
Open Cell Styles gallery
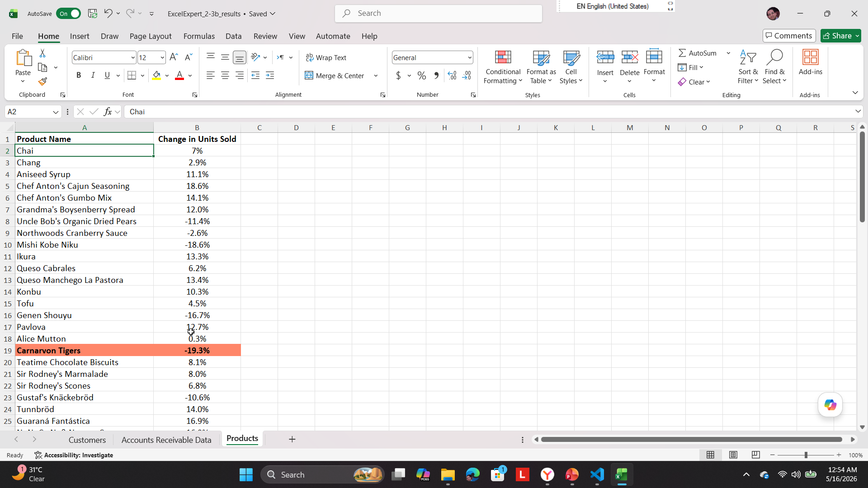coord(571,67)
